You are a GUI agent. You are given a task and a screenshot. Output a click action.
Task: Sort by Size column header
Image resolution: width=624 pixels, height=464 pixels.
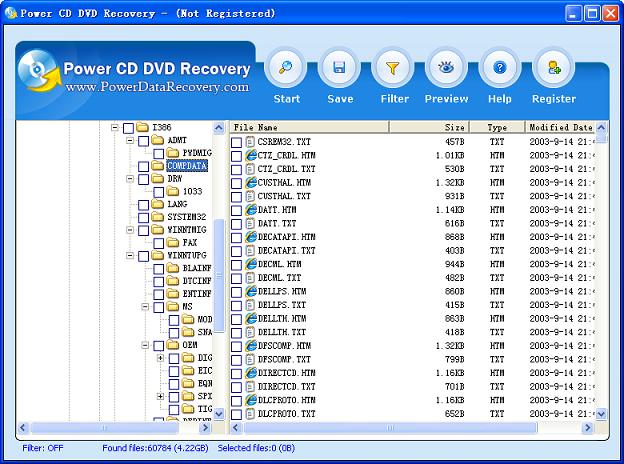click(429, 127)
